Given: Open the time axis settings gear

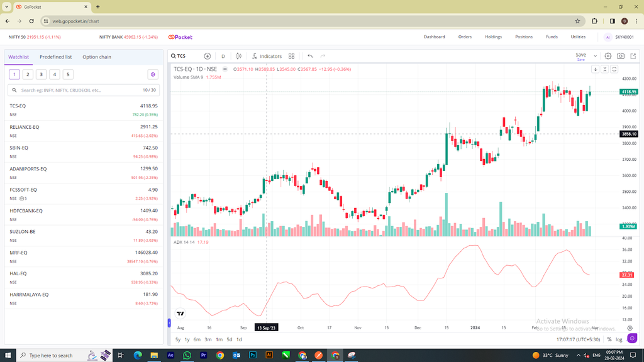Looking at the screenshot, I should [630, 328].
